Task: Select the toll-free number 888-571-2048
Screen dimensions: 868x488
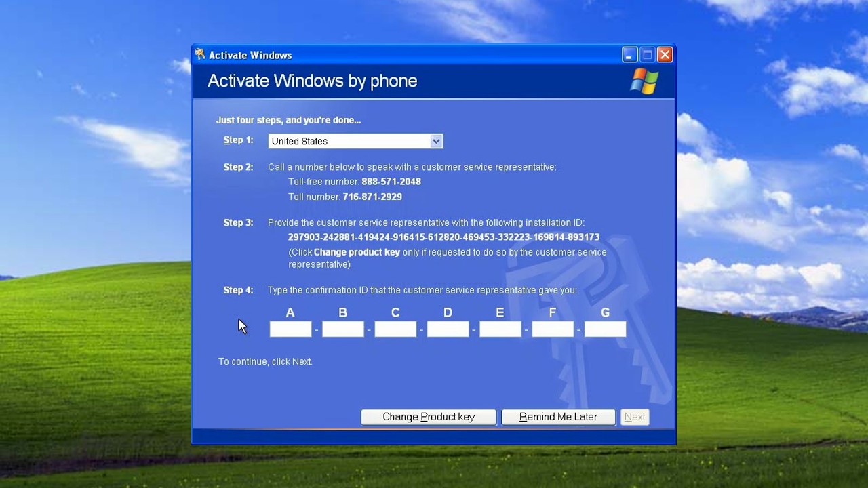Action: 391,182
